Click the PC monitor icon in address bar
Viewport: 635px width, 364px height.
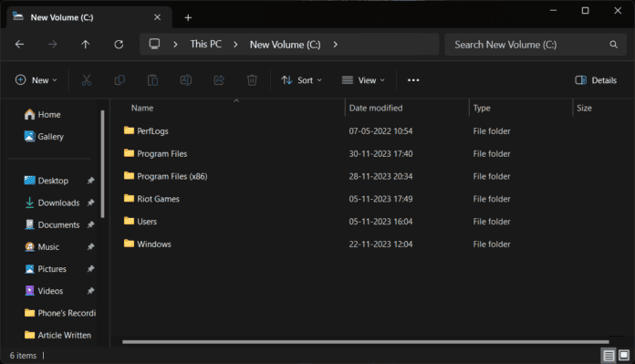pos(154,44)
